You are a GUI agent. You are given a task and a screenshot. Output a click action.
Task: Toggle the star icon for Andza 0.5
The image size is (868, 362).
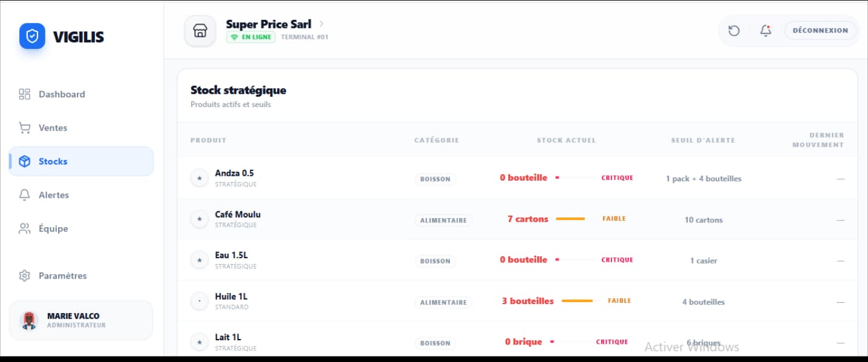pos(200,178)
